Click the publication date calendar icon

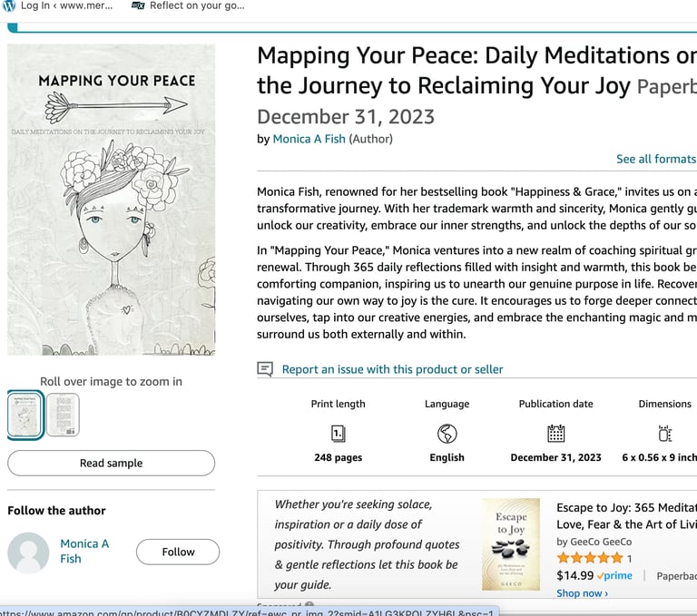click(555, 434)
